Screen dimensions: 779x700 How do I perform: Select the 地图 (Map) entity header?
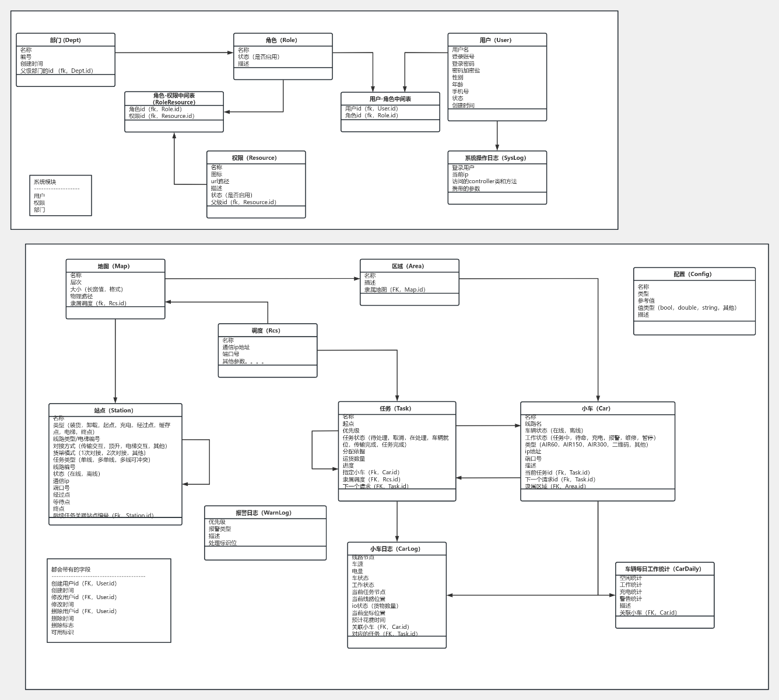click(115, 266)
